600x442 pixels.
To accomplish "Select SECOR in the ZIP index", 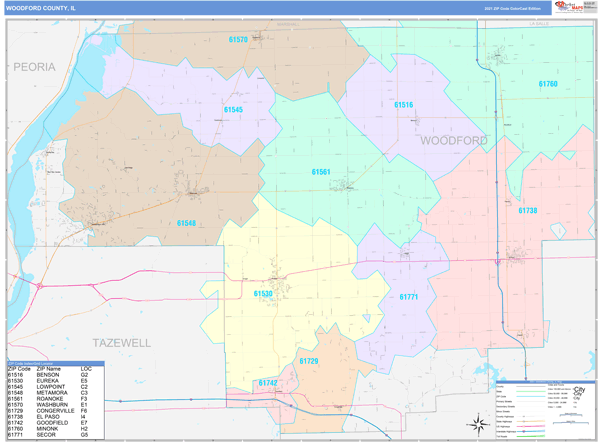I will (46, 435).
